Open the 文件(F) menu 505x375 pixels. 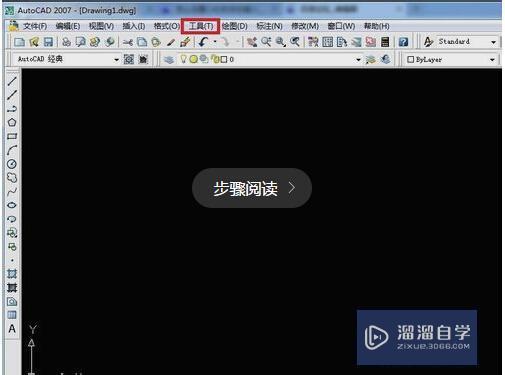click(35, 26)
